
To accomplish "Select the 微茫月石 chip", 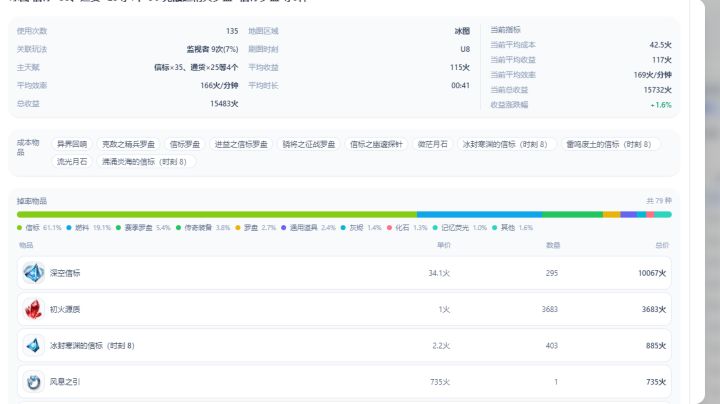I will [x=432, y=144].
